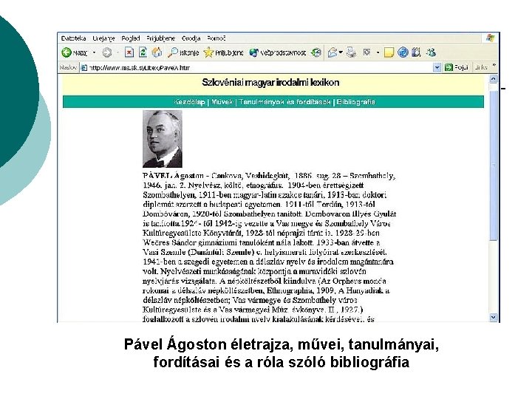Click the vertical scrollbar thumb
The image size is (532, 399).
point(494,165)
